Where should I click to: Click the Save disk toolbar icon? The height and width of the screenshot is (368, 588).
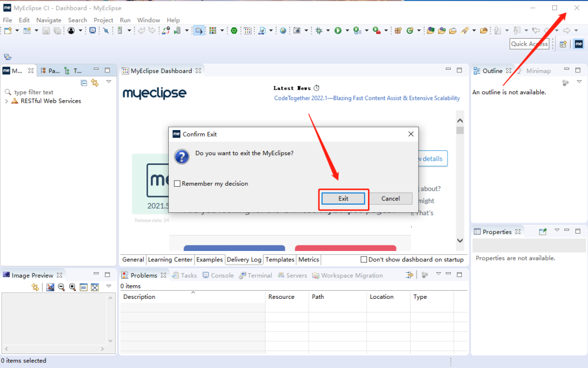point(46,31)
